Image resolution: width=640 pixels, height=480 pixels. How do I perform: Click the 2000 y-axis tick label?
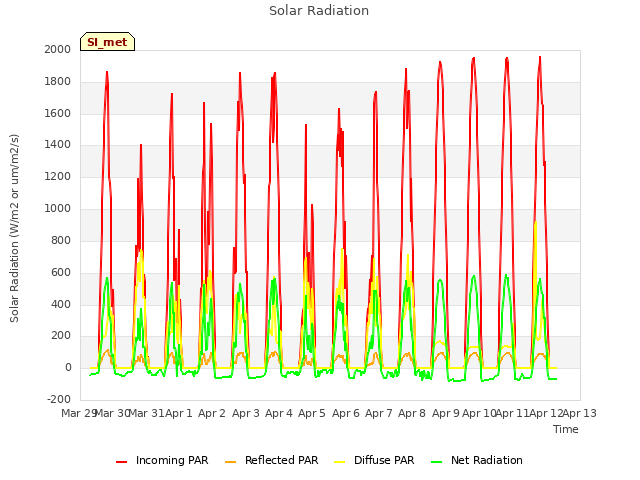tap(58, 49)
